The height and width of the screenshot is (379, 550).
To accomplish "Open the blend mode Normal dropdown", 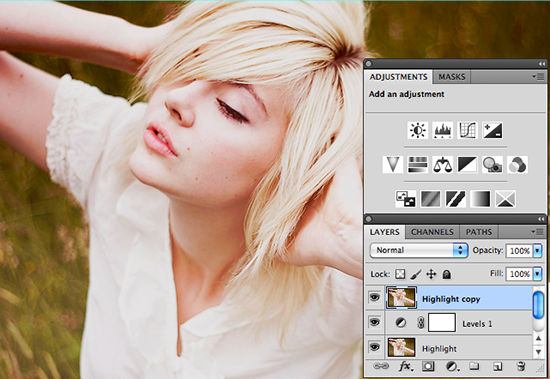I will (x=419, y=250).
